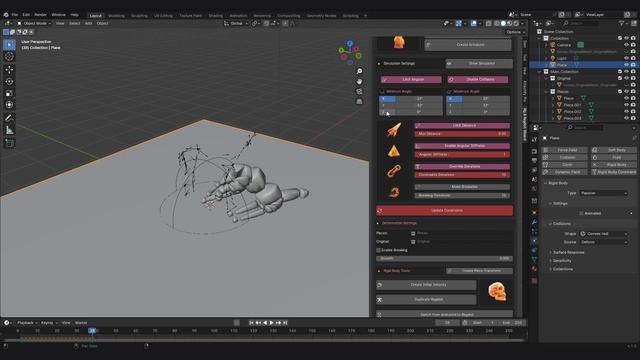Adjust the Angular Stiffness slider
640x360 pixels.
click(462, 155)
